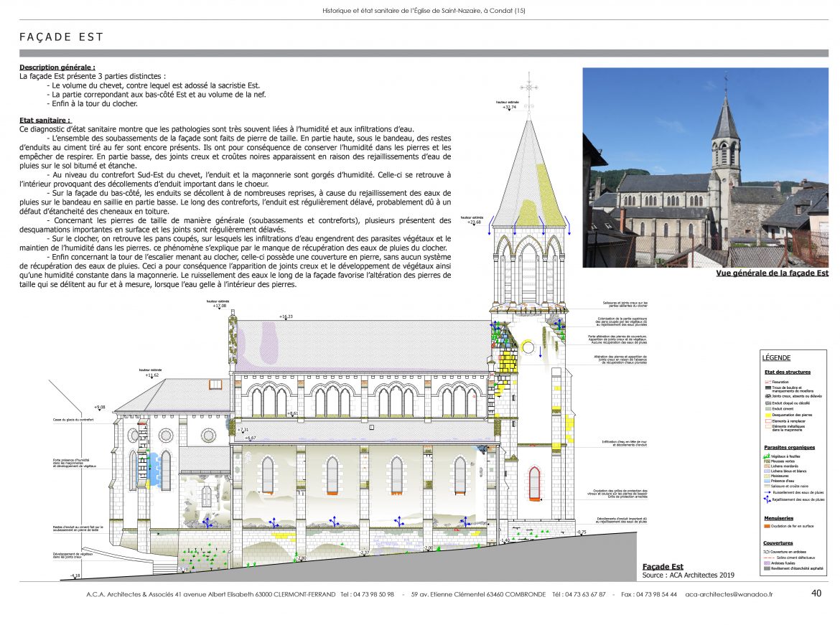Click the cross atop the bell tower spire
Viewport: 840px width, 625px height.
[528, 88]
